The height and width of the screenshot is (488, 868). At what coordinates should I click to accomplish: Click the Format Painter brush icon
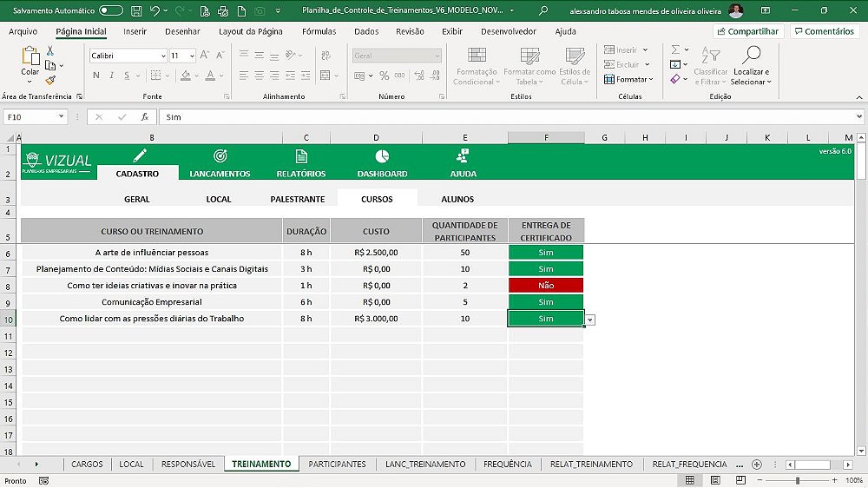point(50,80)
